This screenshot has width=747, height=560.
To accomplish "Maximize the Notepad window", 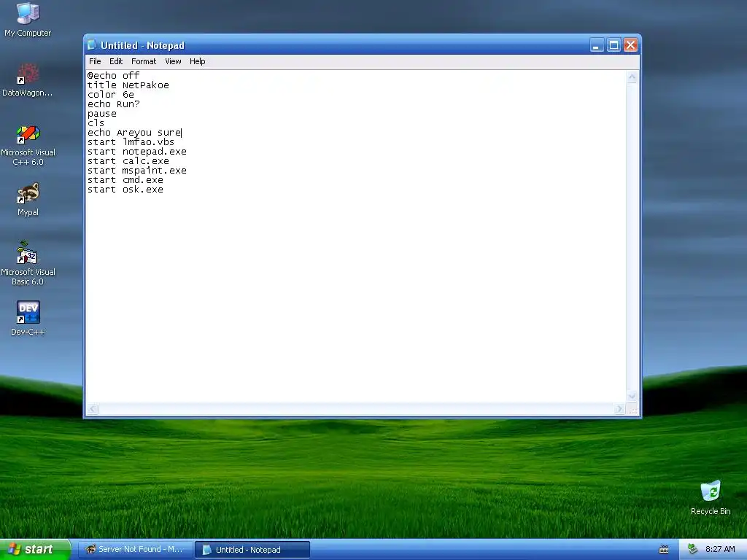I will click(x=614, y=45).
